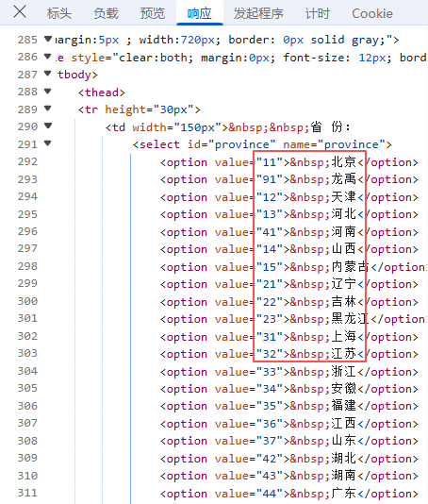
Task: Click the option line for 浙江
Action: pyautogui.click(x=289, y=372)
